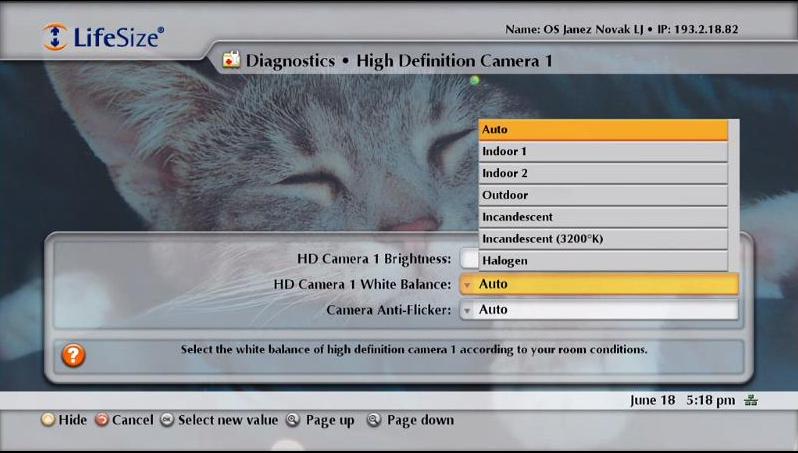This screenshot has width=798, height=453.
Task: Click the system name and IP text
Action: [x=621, y=30]
